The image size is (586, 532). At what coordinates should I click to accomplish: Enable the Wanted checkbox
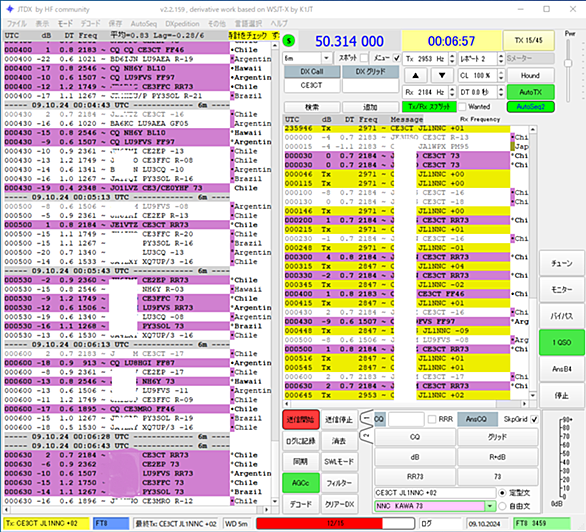coord(462,107)
